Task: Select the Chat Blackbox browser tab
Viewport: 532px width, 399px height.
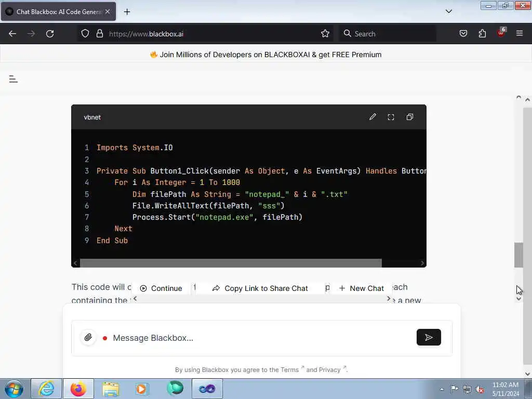Action: pos(58,11)
